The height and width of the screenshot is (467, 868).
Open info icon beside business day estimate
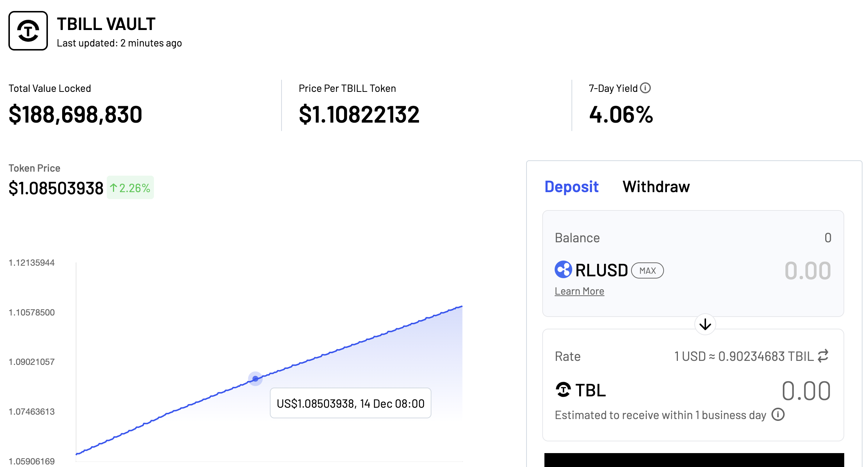[778, 415]
